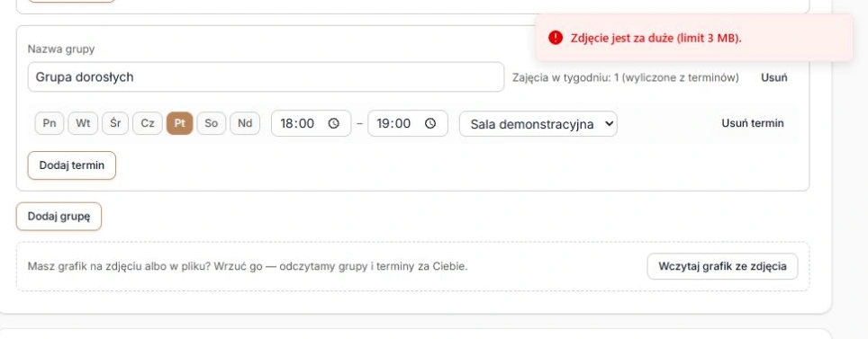Toggle the Wt weekday chip
This screenshot has width=868, height=339.
pyautogui.click(x=83, y=123)
